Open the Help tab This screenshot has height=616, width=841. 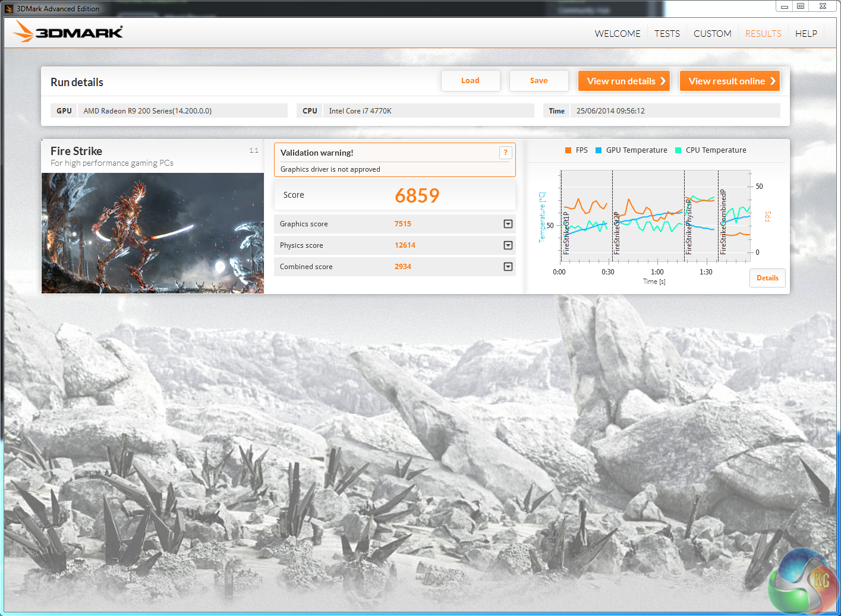[x=806, y=34]
